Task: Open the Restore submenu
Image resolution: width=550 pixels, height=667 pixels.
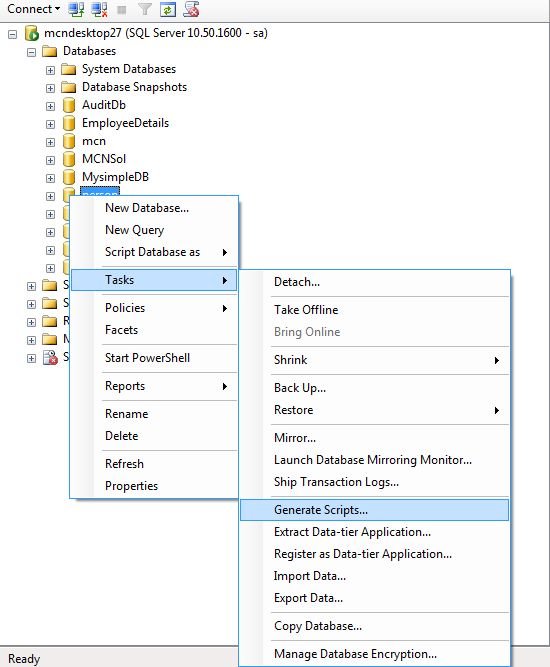Action: click(x=374, y=410)
